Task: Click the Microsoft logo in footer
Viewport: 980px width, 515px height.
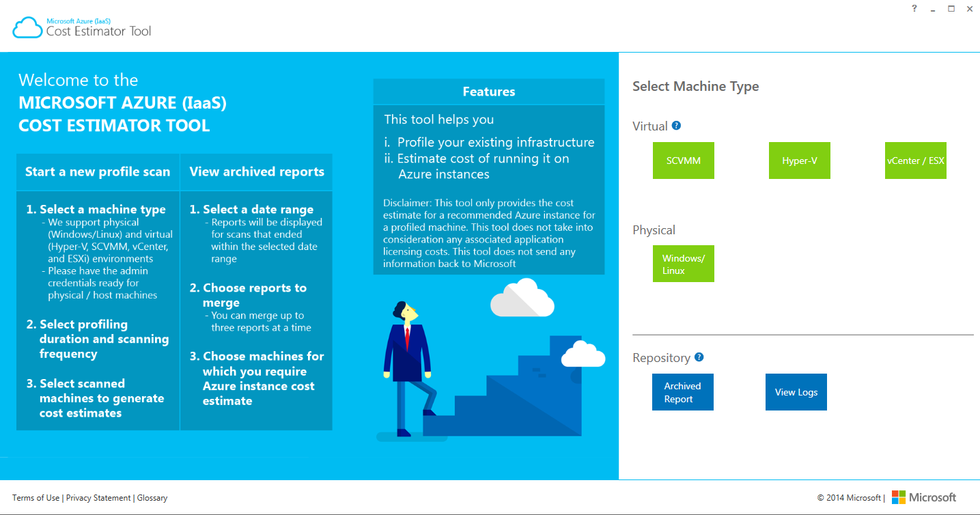Action: tap(924, 497)
